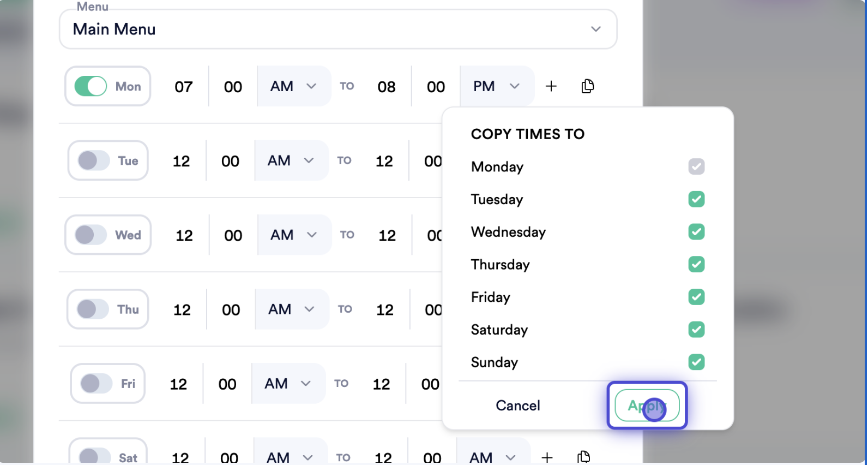The height and width of the screenshot is (465, 868).
Task: Turn on the Thu toggle
Action: point(93,309)
